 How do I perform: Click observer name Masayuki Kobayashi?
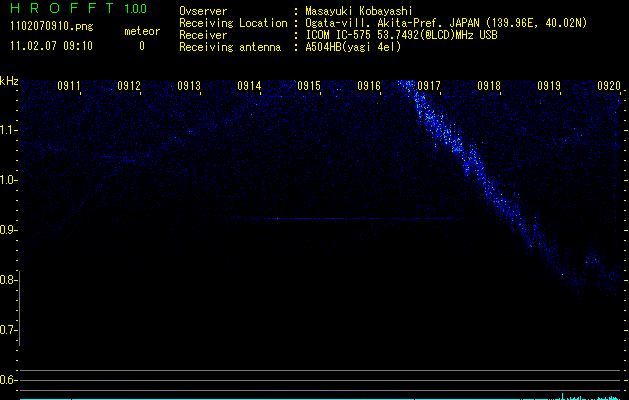359,11
